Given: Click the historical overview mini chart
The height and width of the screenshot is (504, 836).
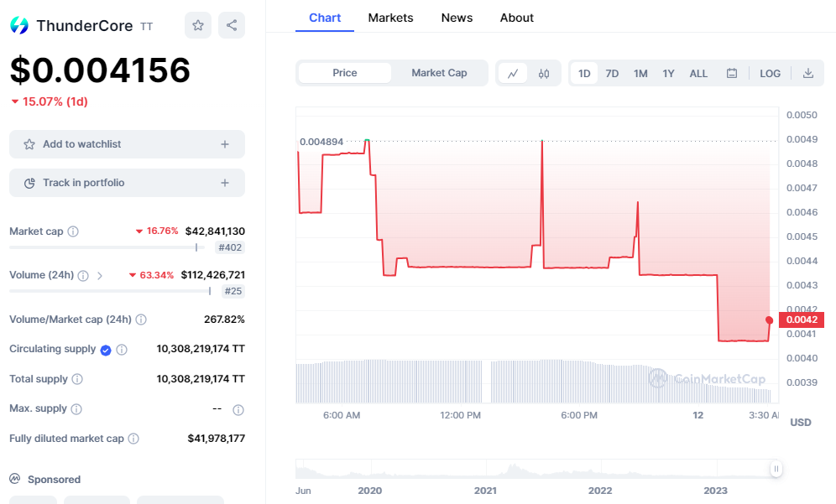Looking at the screenshot, I should (x=536, y=469).
